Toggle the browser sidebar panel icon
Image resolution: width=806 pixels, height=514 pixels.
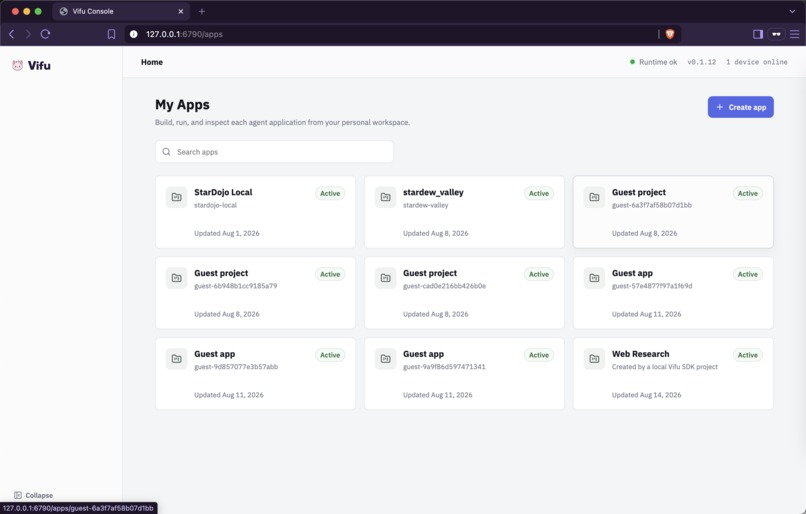click(758, 34)
